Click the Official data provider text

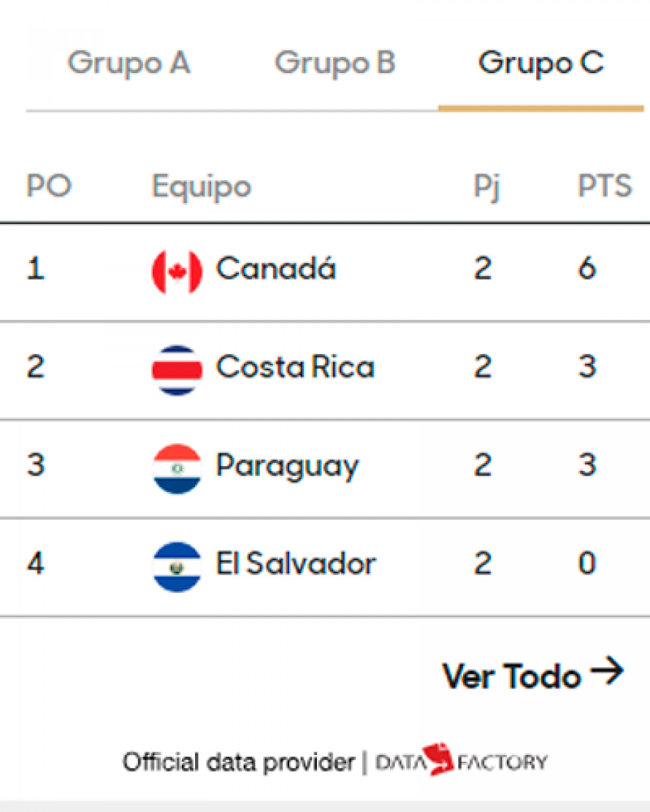[238, 763]
